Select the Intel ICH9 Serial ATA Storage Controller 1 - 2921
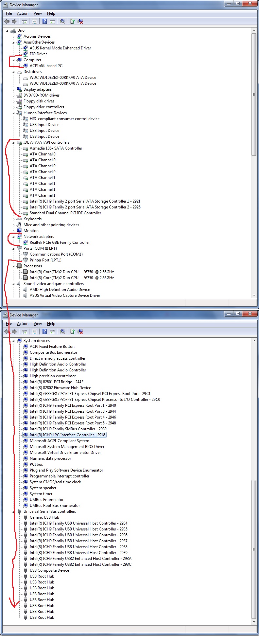Screen dimensions: 259x644 [x=85, y=201]
